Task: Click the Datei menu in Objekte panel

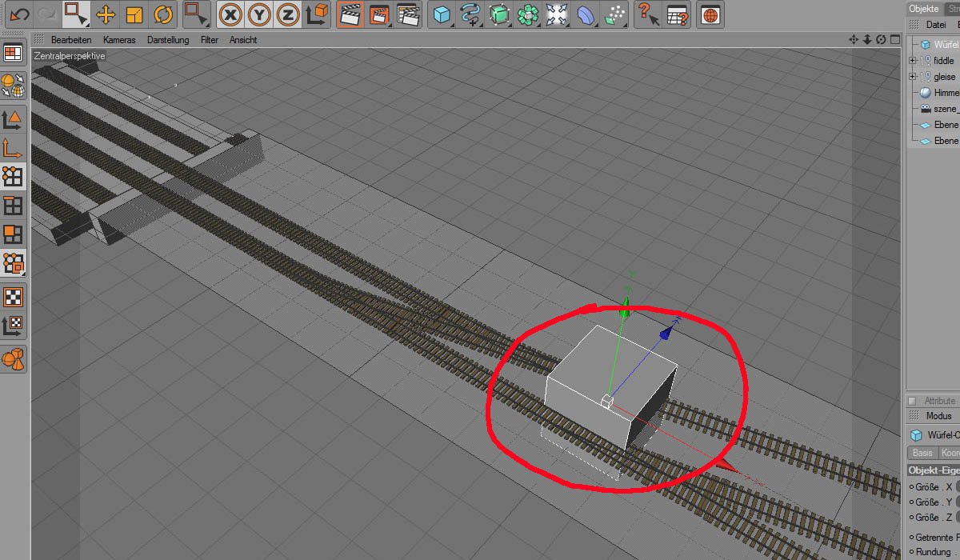Action: pyautogui.click(x=935, y=25)
